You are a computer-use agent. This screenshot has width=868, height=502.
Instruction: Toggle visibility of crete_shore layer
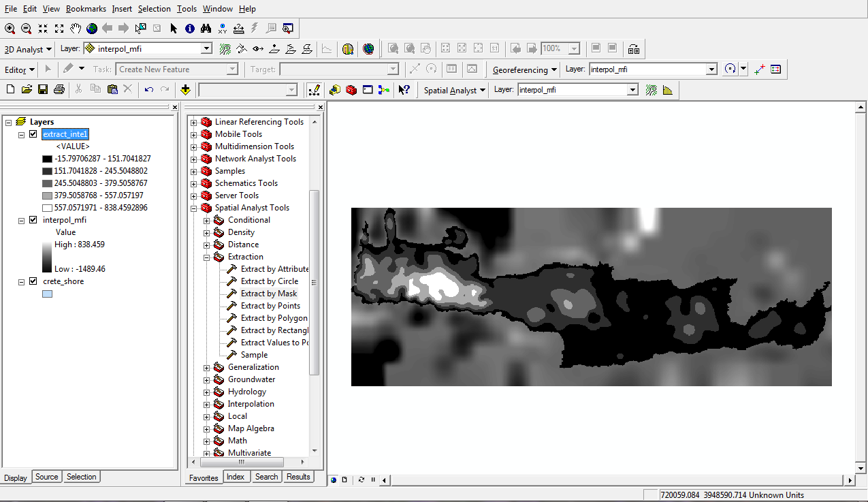(33, 281)
